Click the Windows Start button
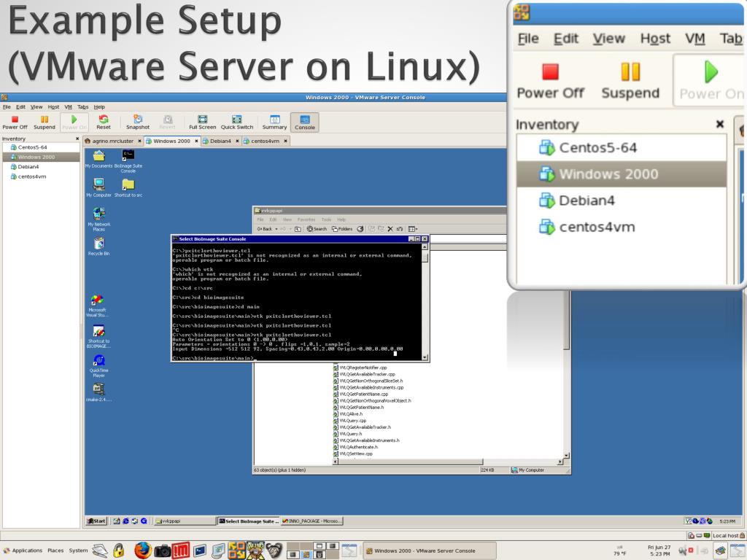The image size is (747, 560). [x=96, y=521]
